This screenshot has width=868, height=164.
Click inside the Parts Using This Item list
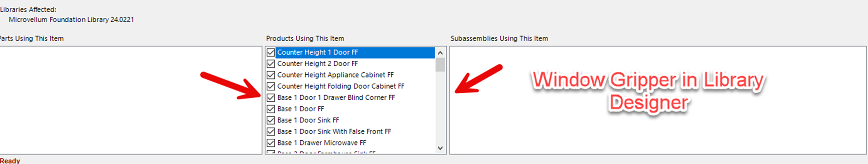(129, 100)
